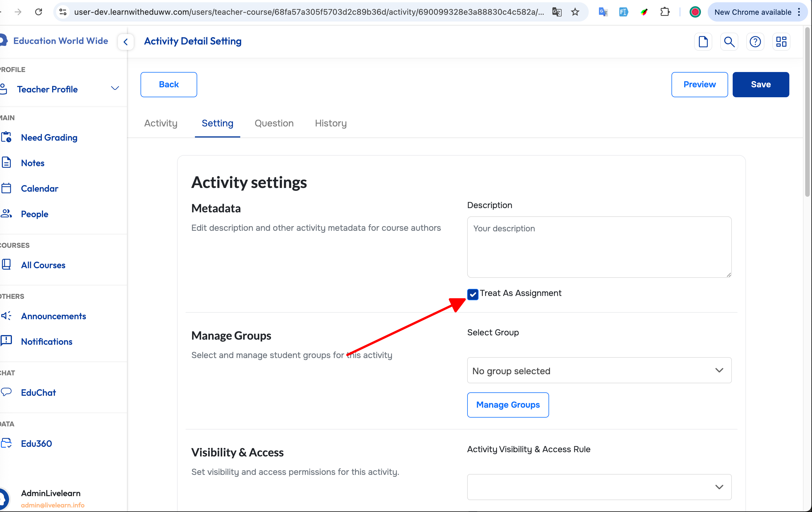
Task: Open search using magnifier icon
Action: pos(729,42)
